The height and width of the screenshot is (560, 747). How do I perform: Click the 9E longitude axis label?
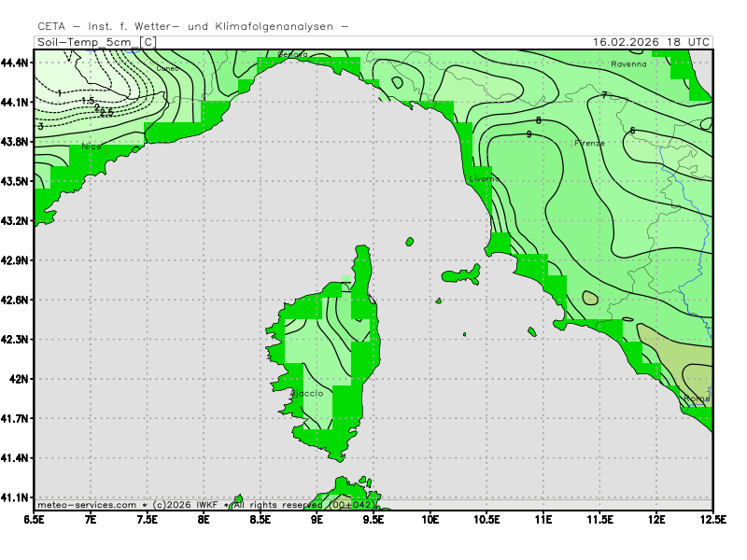click(317, 518)
